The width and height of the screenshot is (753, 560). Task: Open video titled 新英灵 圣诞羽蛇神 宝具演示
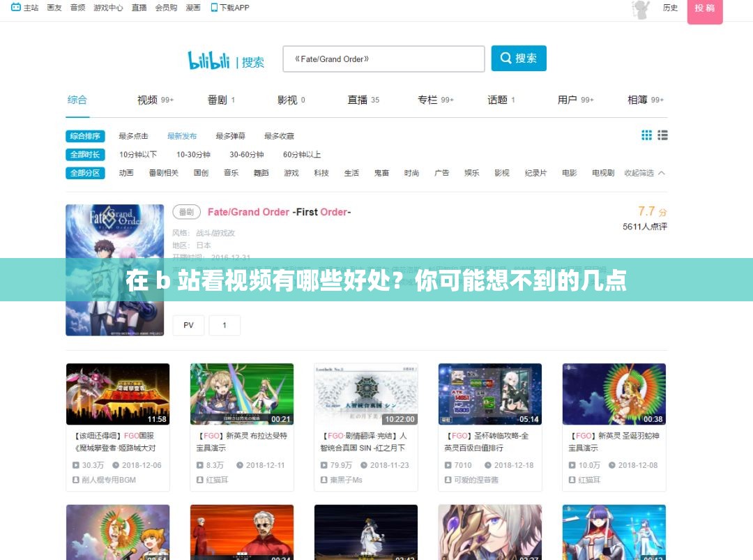614,442
